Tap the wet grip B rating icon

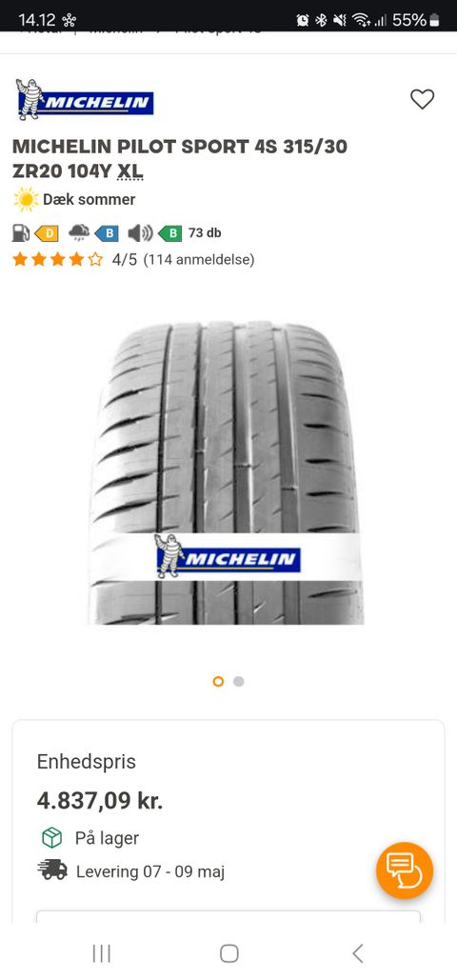107,233
